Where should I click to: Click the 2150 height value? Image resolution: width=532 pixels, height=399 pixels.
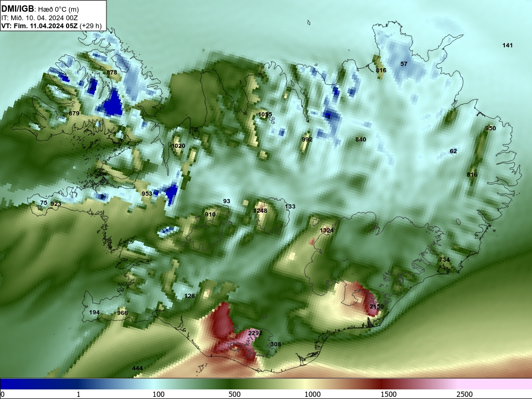point(377,306)
